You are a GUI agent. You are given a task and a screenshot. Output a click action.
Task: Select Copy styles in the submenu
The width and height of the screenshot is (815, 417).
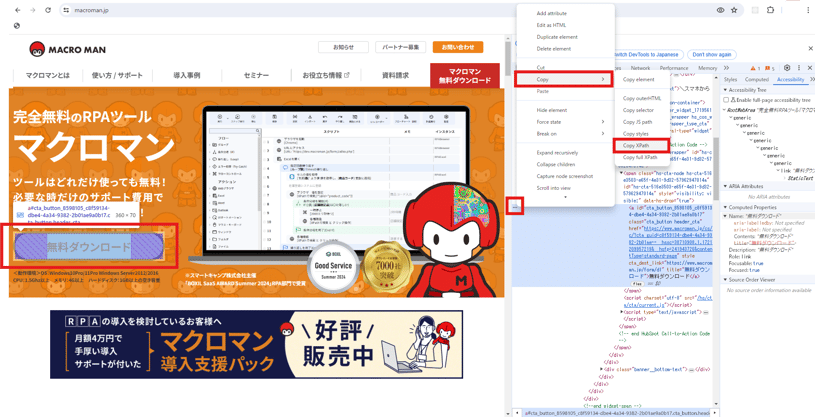click(636, 134)
